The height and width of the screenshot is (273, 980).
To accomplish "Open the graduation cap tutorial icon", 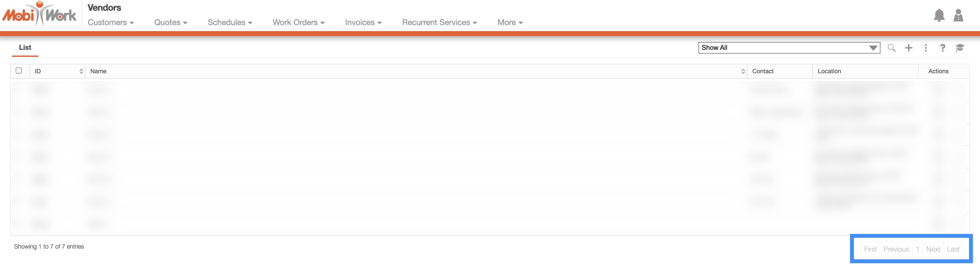I will point(960,48).
